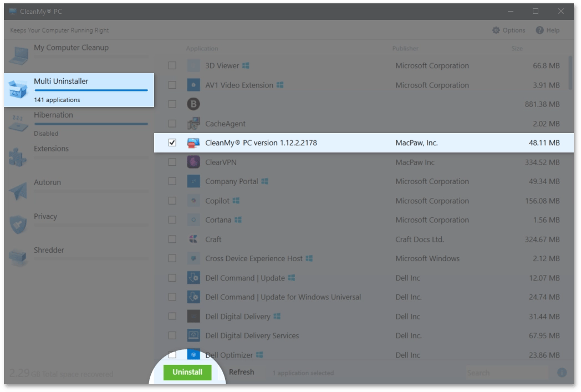The height and width of the screenshot is (392, 581).
Task: Click the Dell Digital Delivery app icon
Action: [x=193, y=316]
